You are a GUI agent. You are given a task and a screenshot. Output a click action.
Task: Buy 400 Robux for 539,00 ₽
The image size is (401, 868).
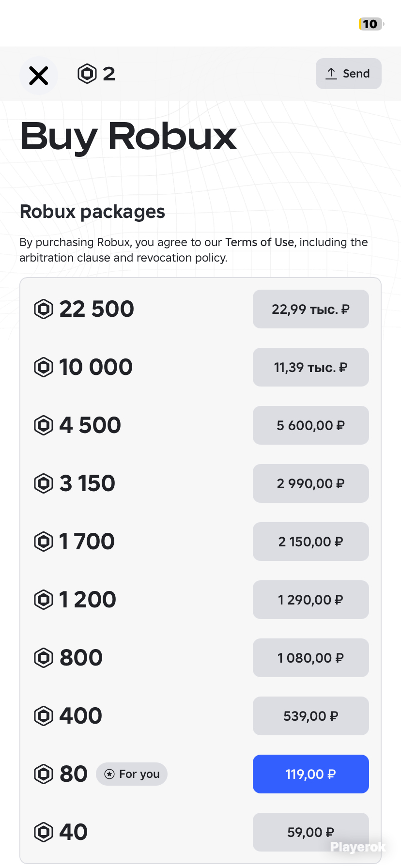pos(311,716)
